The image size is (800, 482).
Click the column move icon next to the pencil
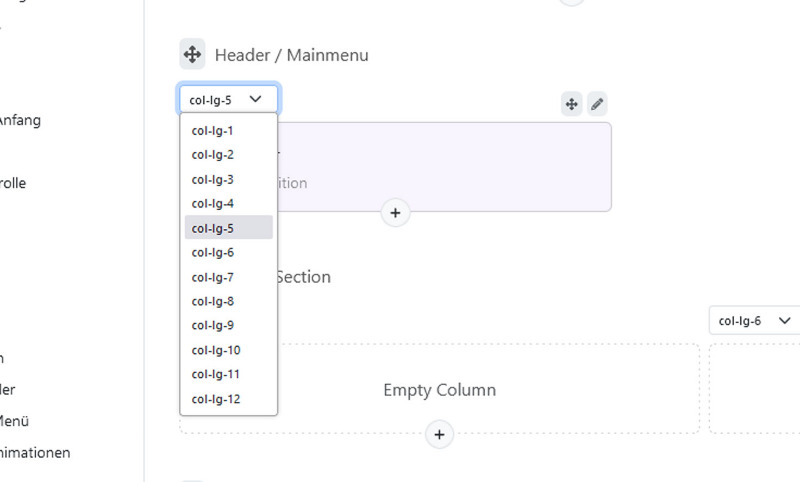click(571, 104)
